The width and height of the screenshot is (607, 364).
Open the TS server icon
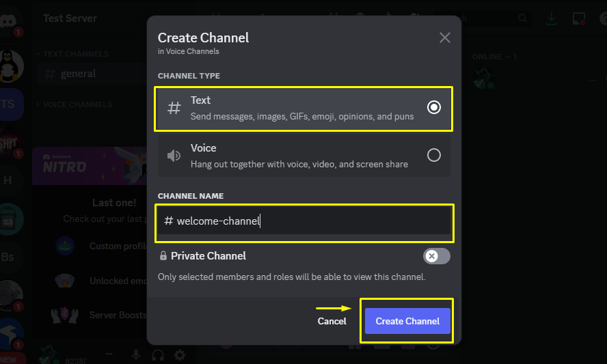pos(10,104)
